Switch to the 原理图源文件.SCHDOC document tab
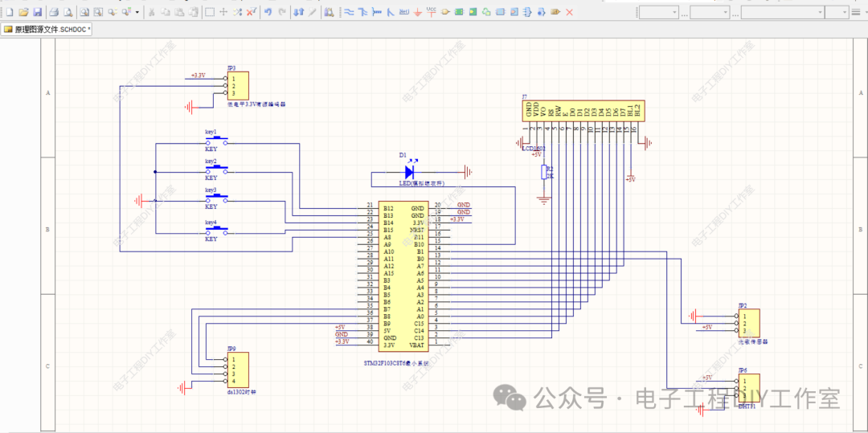 47,29
